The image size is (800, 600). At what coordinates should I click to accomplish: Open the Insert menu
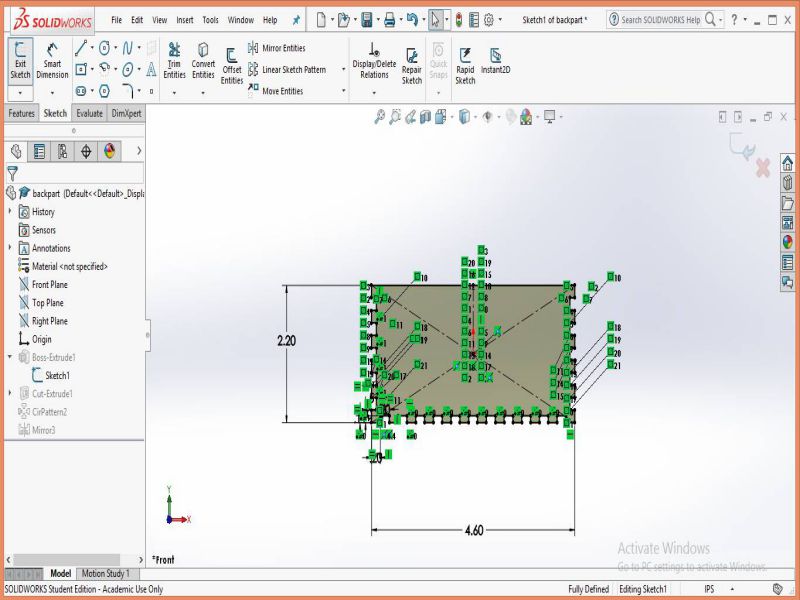(185, 20)
